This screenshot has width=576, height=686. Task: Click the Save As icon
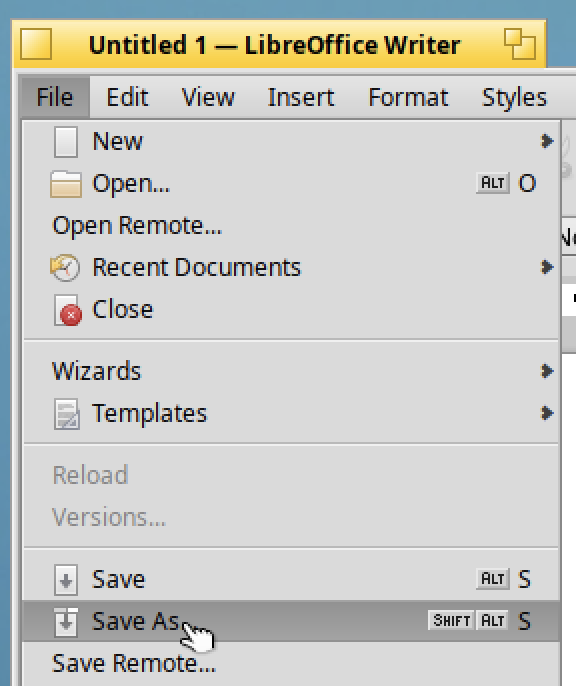click(66, 622)
